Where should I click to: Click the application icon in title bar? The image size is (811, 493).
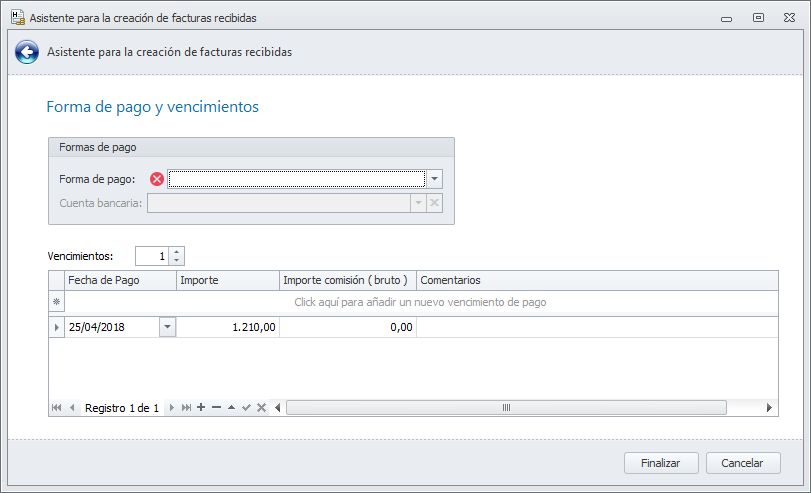tap(18, 17)
